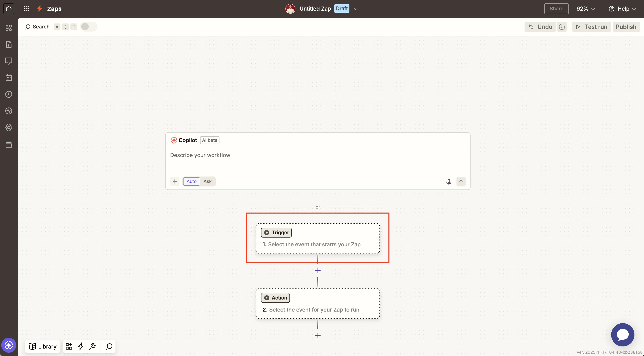This screenshot has height=356, width=644.
Task: Click the magnifier icon in bottom toolbar
Action: tap(109, 346)
